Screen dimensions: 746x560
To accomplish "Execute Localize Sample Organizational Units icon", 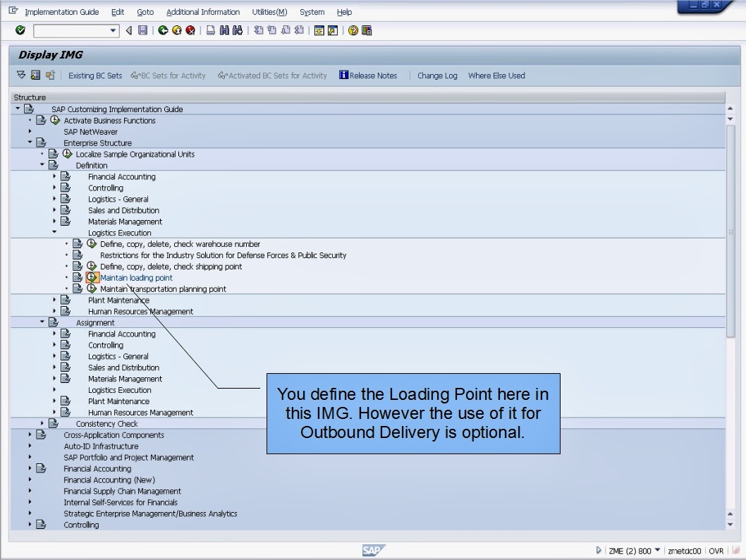I will point(67,154).
